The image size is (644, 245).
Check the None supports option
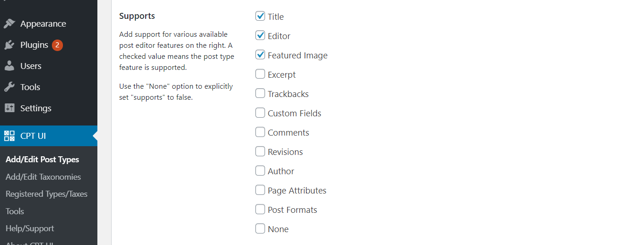(x=260, y=228)
